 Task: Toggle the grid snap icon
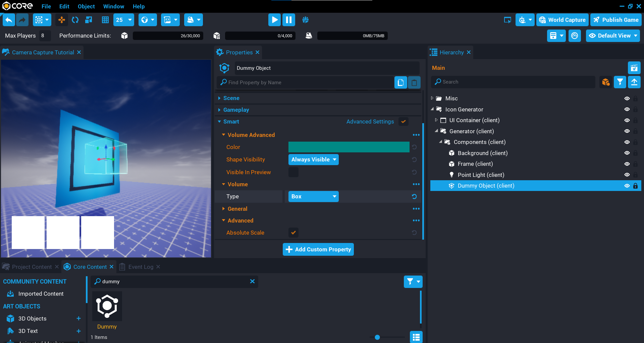coord(105,20)
